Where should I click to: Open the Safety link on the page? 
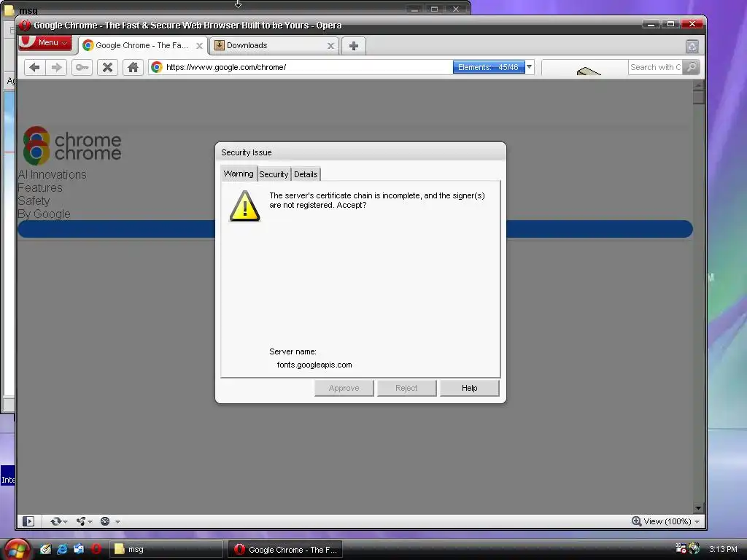pyautogui.click(x=34, y=201)
